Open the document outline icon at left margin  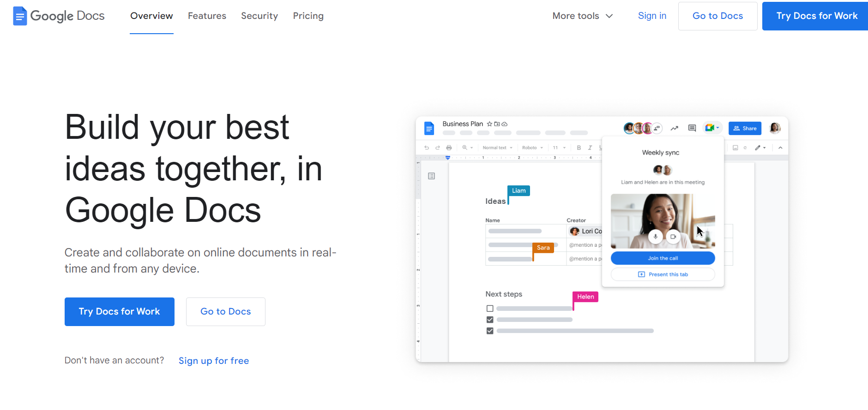click(x=432, y=176)
